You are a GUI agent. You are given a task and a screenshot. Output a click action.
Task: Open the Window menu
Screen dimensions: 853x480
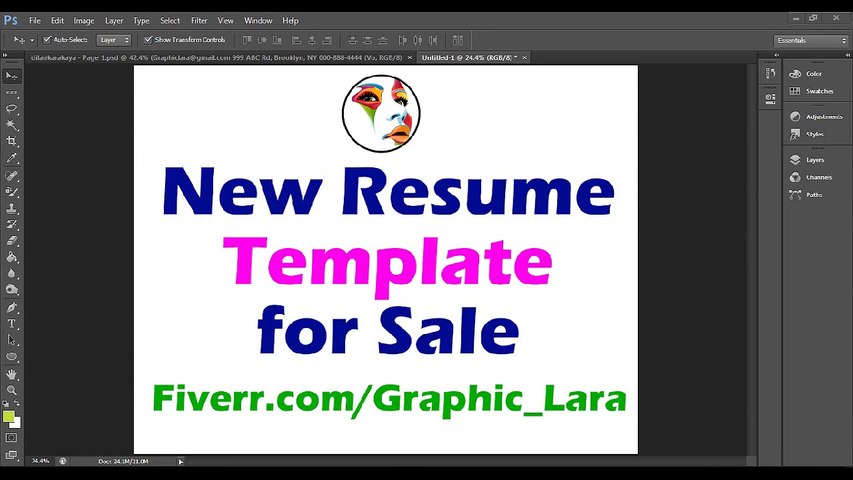[x=258, y=21]
